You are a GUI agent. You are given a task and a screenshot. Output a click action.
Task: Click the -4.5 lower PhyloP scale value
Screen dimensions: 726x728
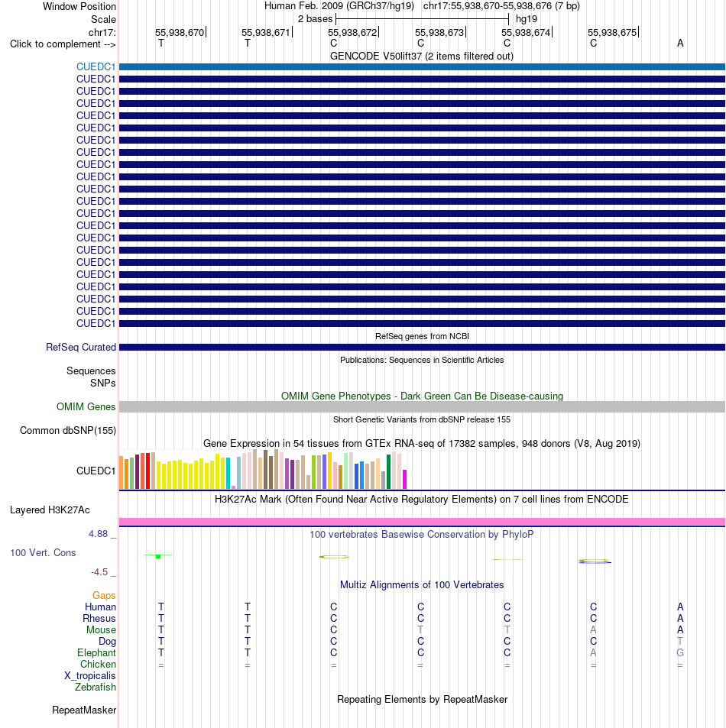tap(99, 572)
